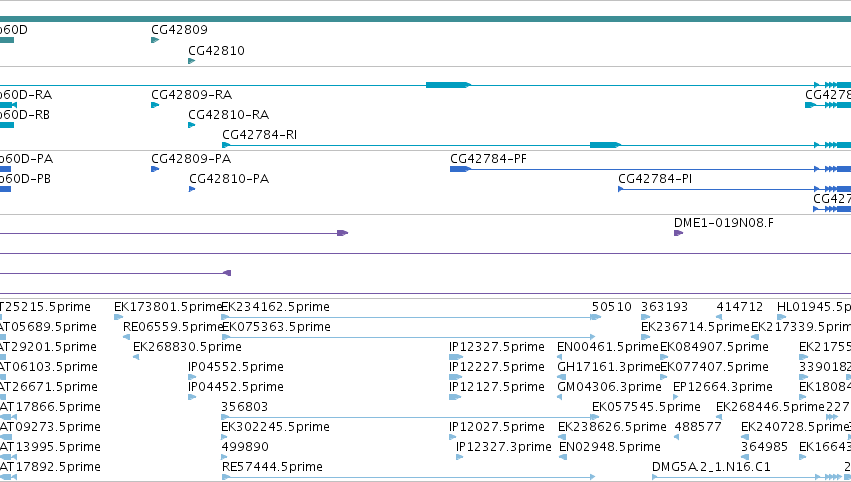This screenshot has height=482, width=851.
Task: Click the RE57444.5prime EST label
Action: 272,466
